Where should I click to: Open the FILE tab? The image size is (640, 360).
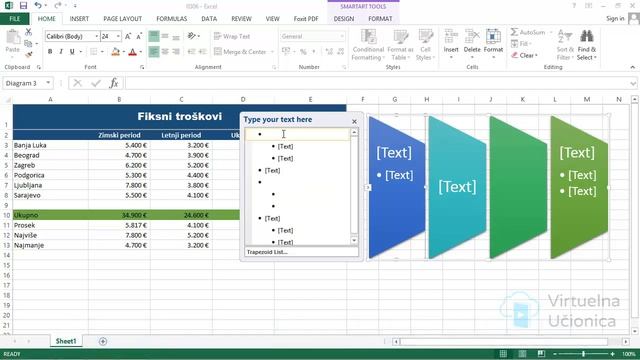(x=15, y=19)
